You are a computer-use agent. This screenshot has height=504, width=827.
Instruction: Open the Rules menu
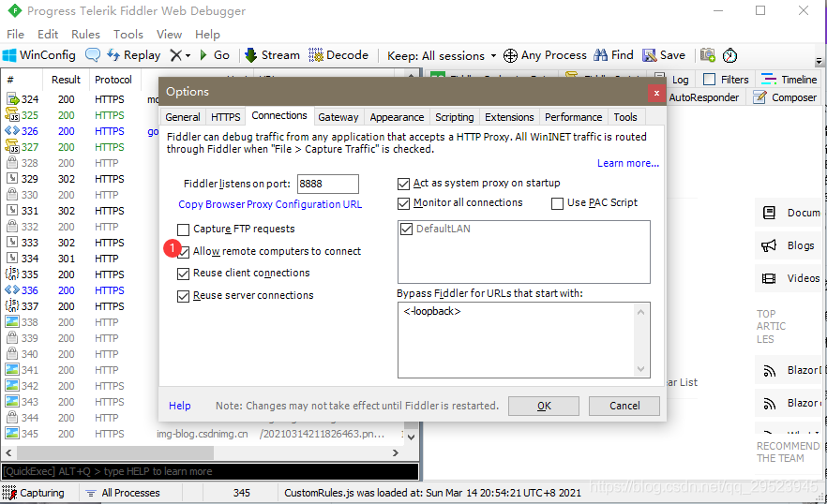85,35
